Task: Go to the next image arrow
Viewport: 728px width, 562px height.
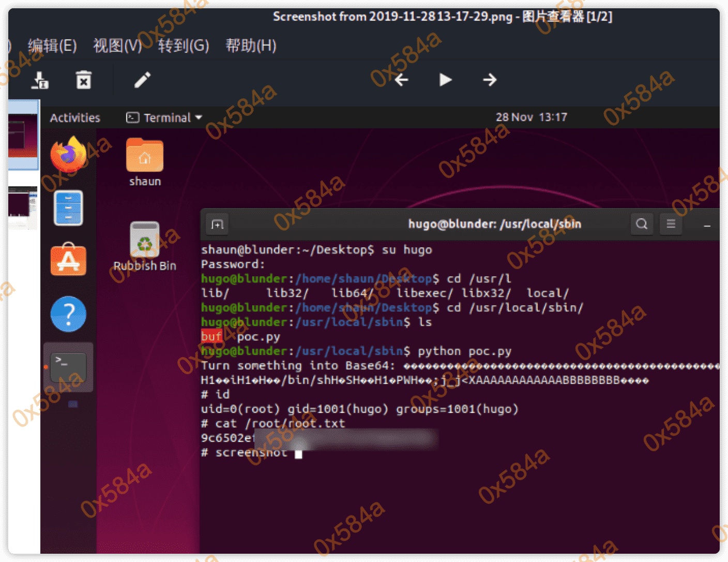Action: coord(489,80)
